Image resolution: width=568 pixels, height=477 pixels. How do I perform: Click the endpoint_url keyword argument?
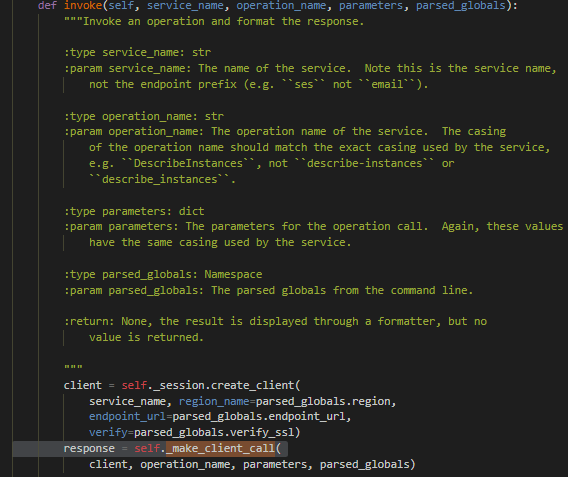click(128, 417)
